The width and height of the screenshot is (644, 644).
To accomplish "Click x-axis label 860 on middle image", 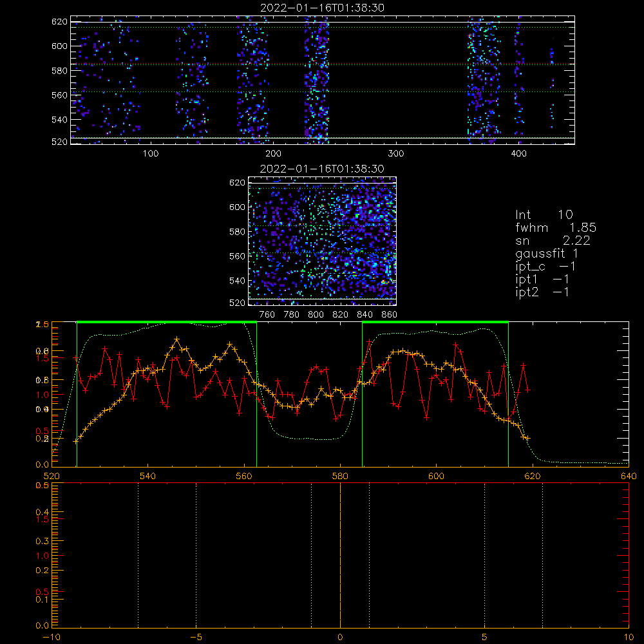I will 389,315.
